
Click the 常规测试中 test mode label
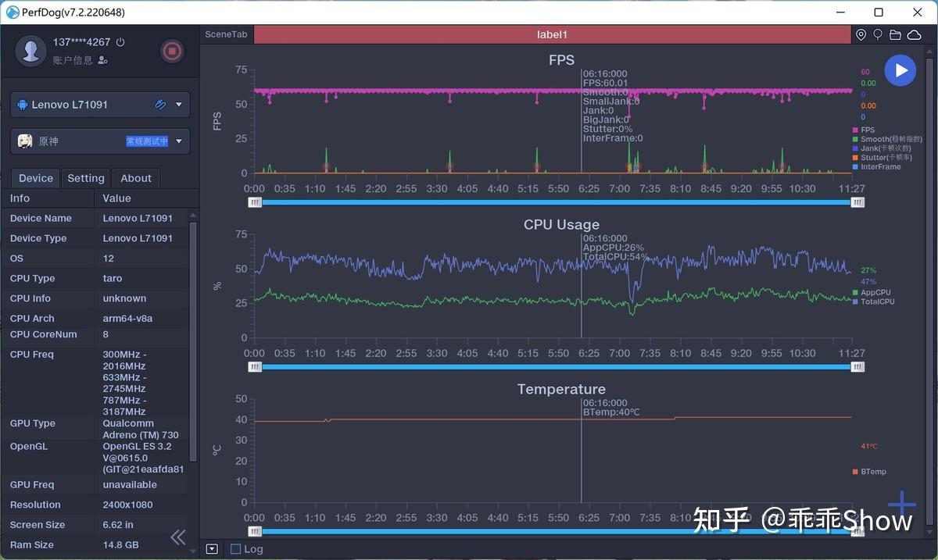(x=147, y=141)
